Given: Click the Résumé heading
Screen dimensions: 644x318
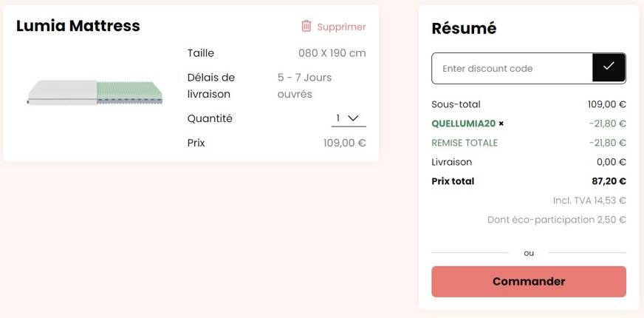Looking at the screenshot, I should [464, 28].
